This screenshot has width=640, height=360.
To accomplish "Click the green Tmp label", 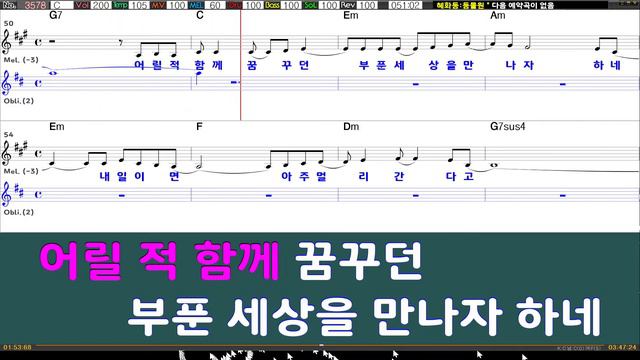I will [x=120, y=5].
